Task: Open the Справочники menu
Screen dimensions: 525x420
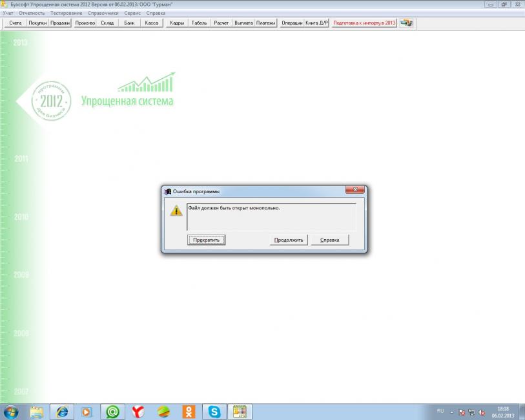Action: coord(103,13)
